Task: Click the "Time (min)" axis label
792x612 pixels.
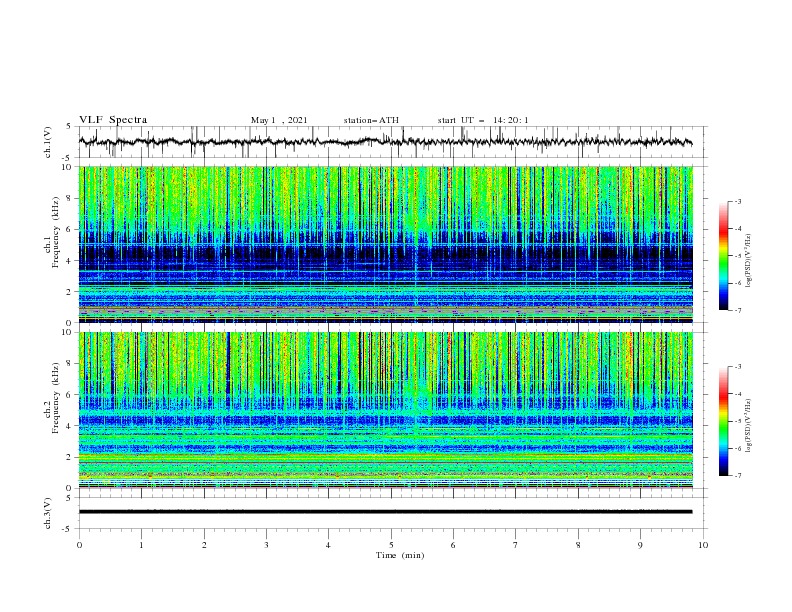Action: click(400, 555)
